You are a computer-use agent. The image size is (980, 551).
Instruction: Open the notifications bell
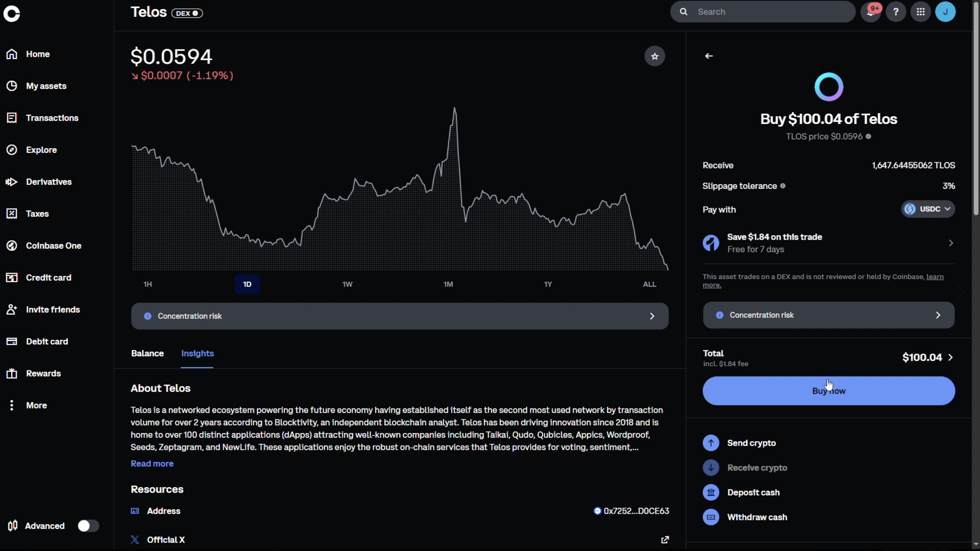[870, 12]
